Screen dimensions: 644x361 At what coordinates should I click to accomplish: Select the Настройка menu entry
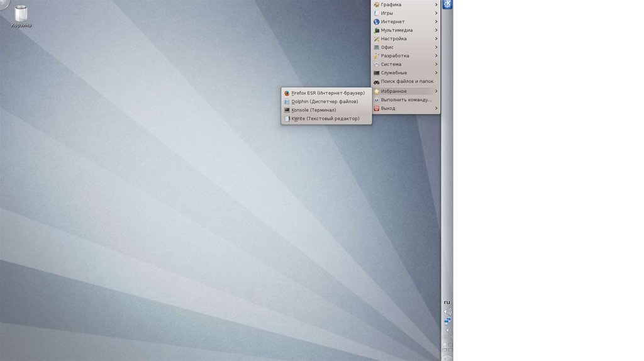[x=394, y=39]
